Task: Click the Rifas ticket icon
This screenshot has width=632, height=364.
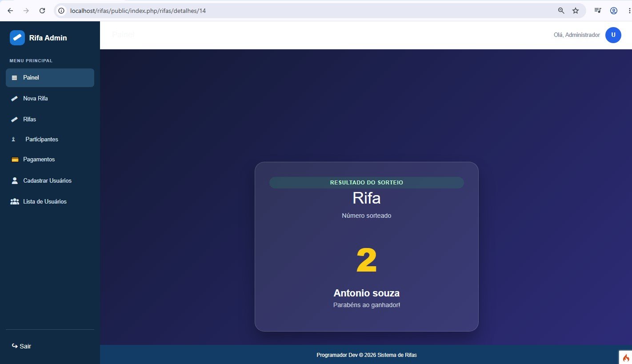Action: 15,120
